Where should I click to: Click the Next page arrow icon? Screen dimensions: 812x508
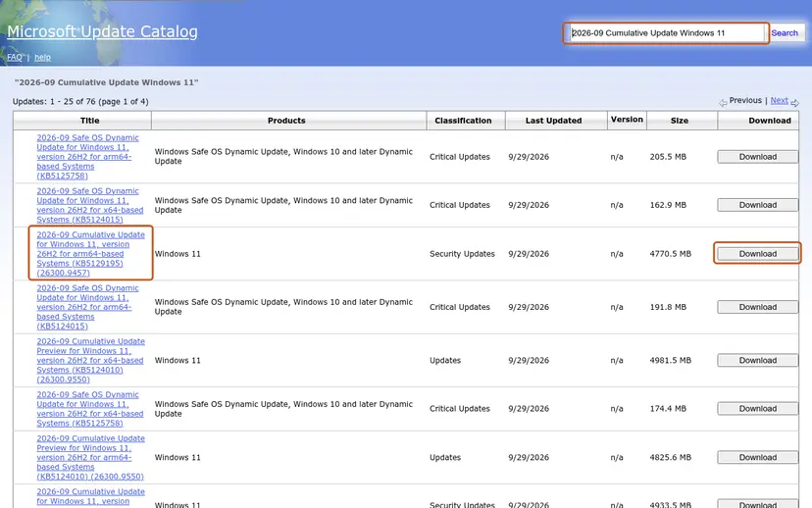coord(795,103)
